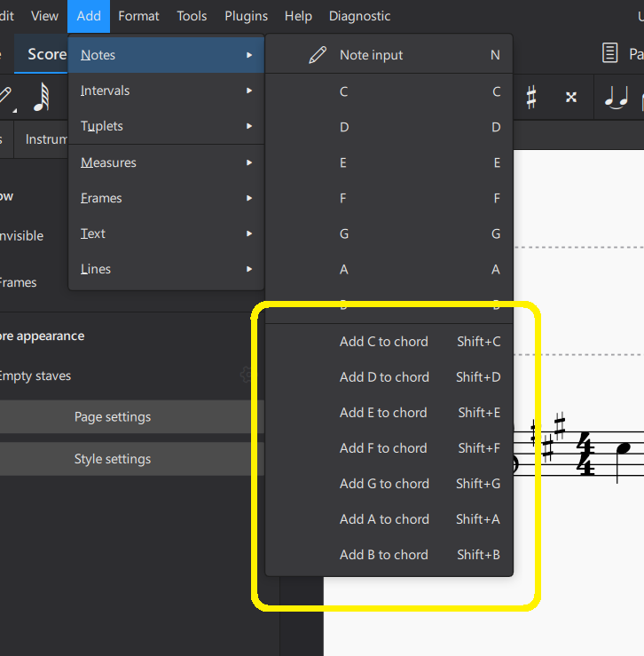Click the Style settings button
This screenshot has width=644, height=656.
point(131,459)
